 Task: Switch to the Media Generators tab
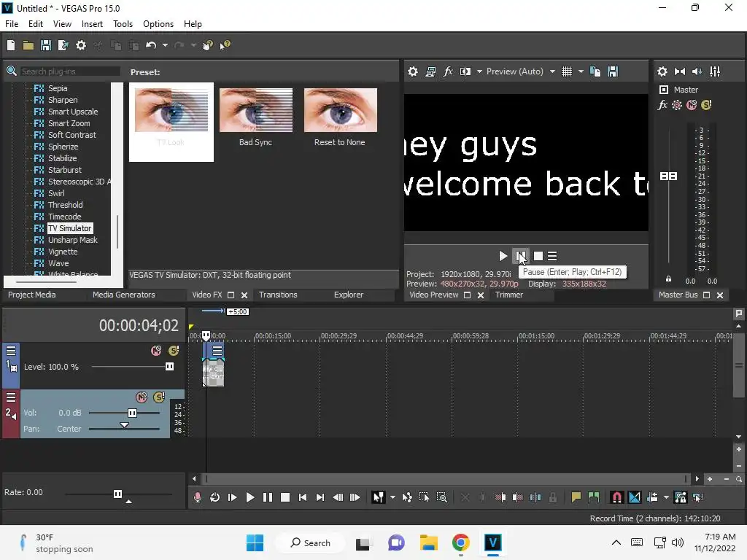[x=124, y=295]
